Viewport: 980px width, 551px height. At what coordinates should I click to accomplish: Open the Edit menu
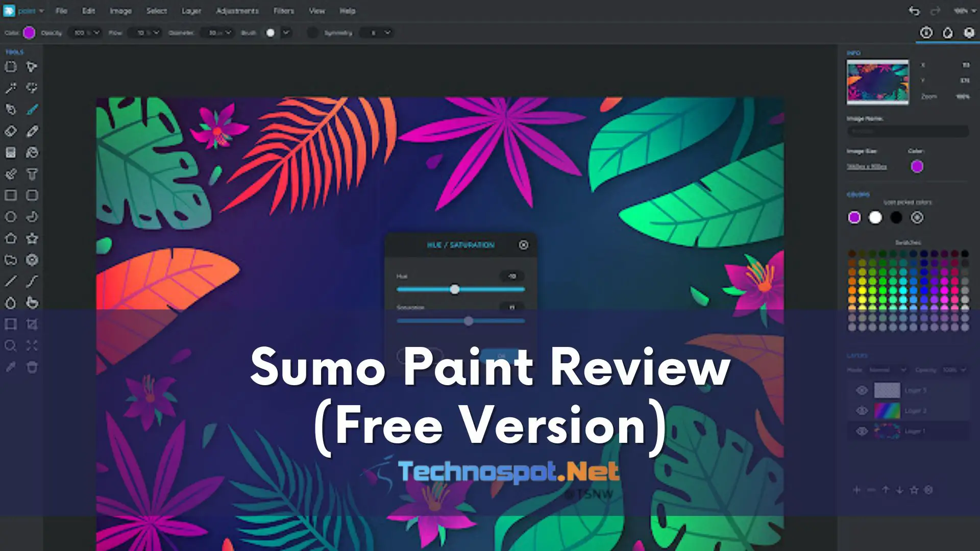click(88, 11)
